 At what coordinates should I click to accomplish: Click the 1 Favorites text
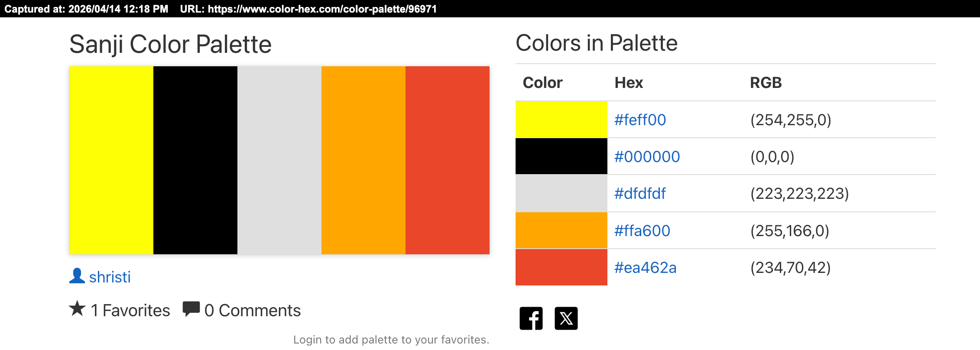click(130, 311)
